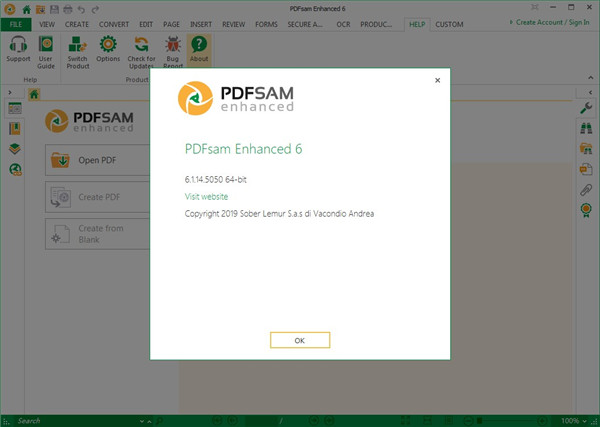The image size is (600, 427).
Task: Click the PDFsam logo in title bar corner
Action: pyautogui.click(x=10, y=9)
